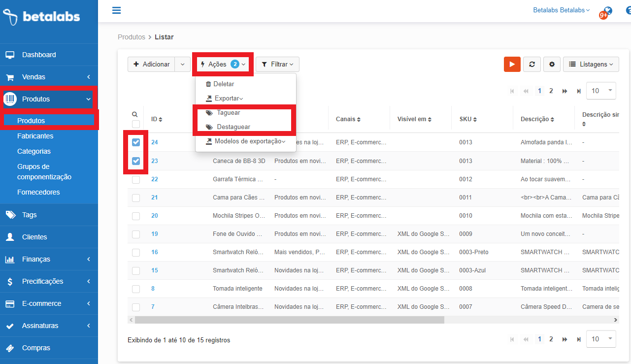Uncheck the checkbox for product 23
The width and height of the screenshot is (631, 364).
(x=136, y=161)
